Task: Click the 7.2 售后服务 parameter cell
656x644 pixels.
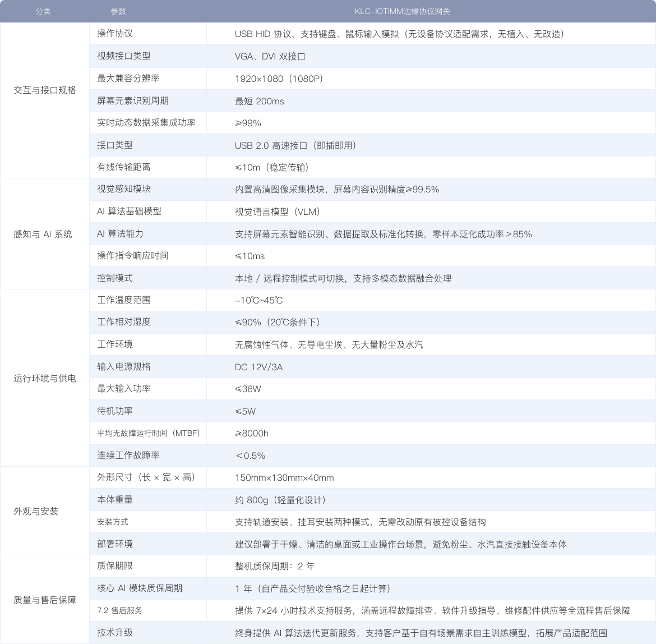Action: (x=119, y=610)
